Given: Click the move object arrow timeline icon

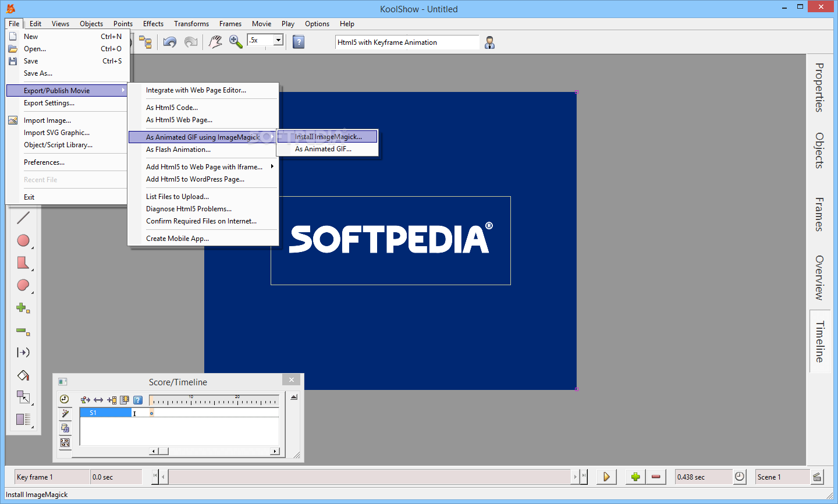Looking at the screenshot, I should point(86,400).
